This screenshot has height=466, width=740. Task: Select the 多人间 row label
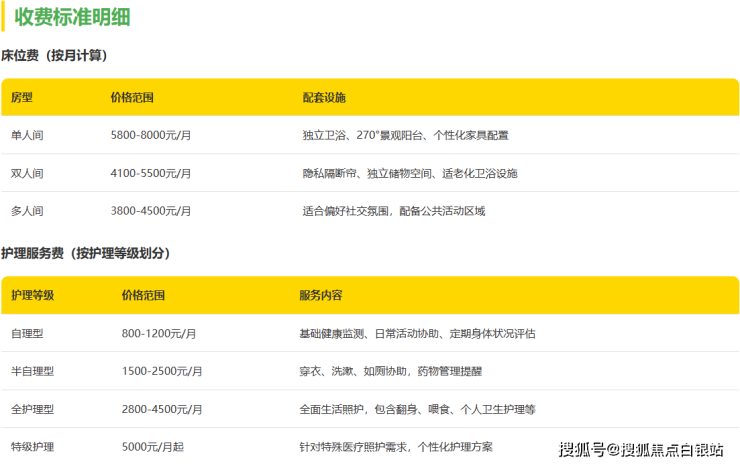(x=27, y=211)
